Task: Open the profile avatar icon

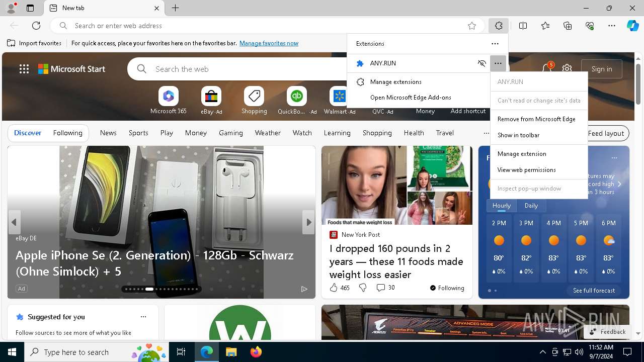Action: pyautogui.click(x=11, y=8)
